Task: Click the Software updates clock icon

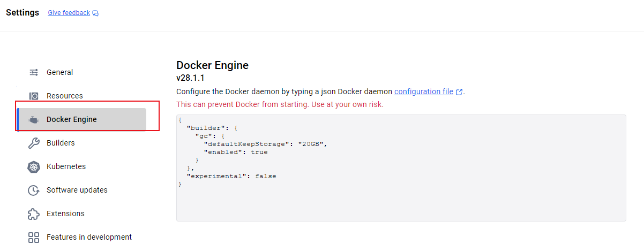Action: tap(34, 190)
